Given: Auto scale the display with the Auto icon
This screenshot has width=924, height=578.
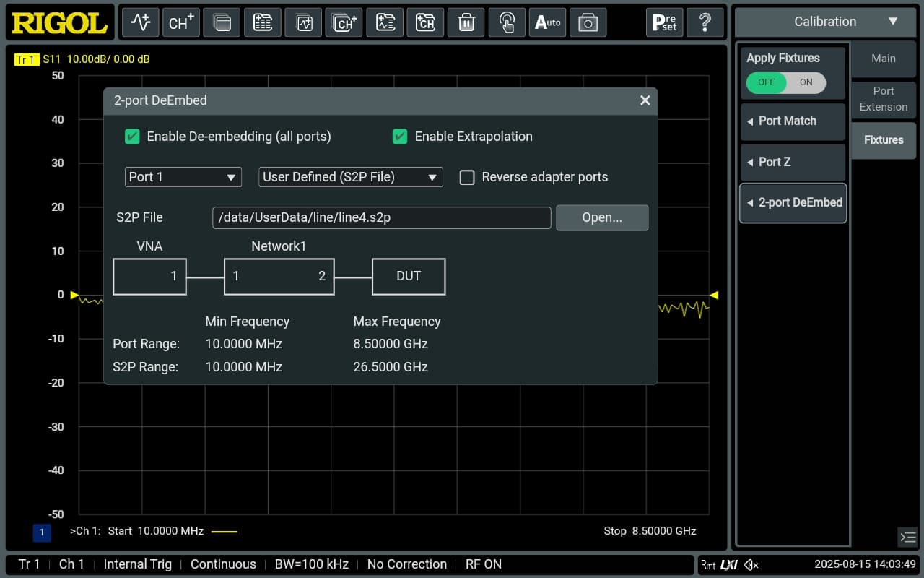Looking at the screenshot, I should pos(547,22).
